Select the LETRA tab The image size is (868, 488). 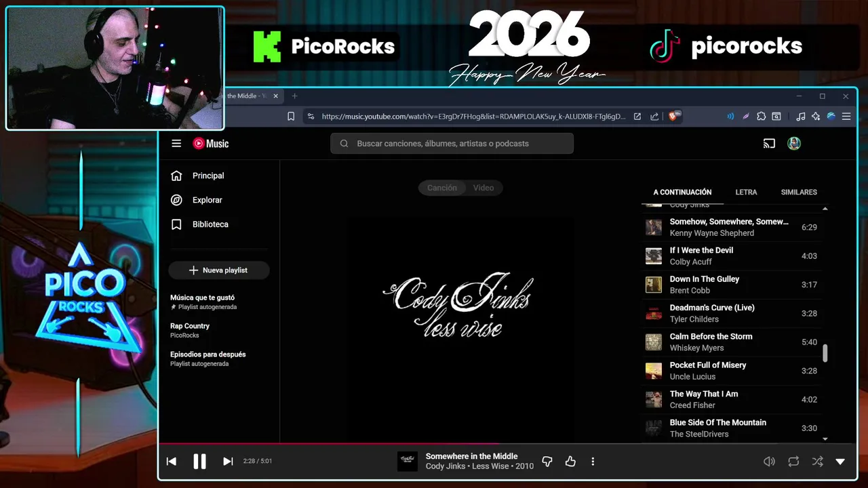click(x=746, y=192)
